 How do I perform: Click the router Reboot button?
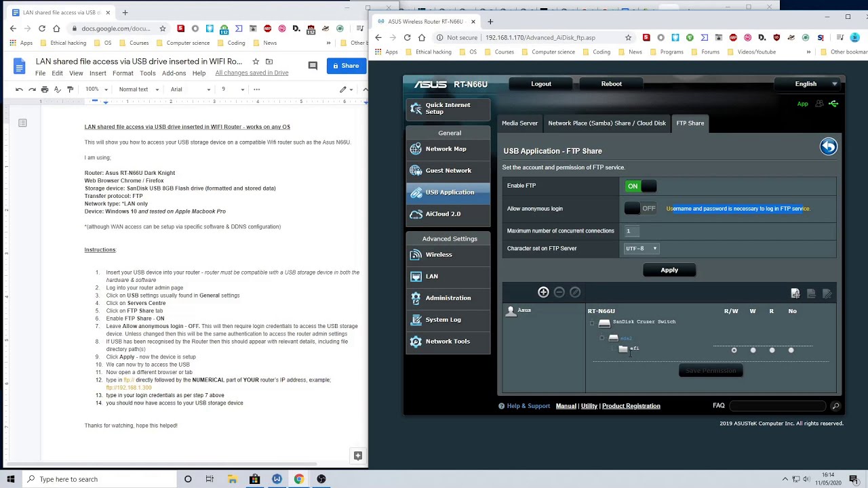point(611,84)
